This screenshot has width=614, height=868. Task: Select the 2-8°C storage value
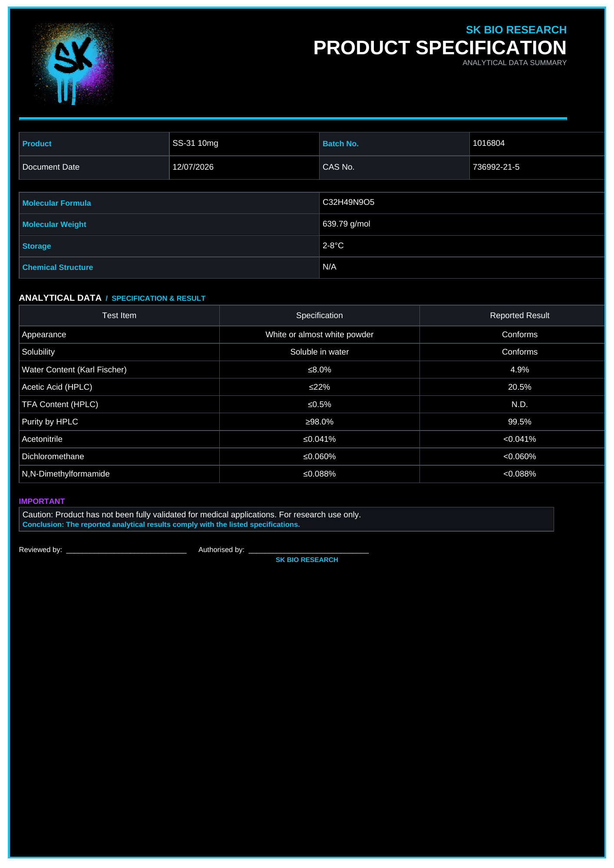click(333, 246)
